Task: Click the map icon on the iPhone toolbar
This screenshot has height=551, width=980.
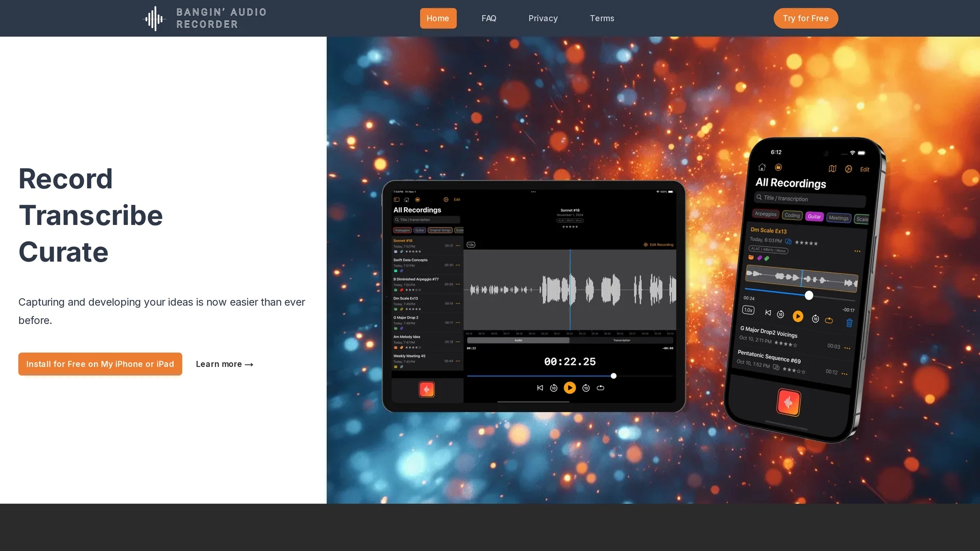Action: [x=832, y=169]
